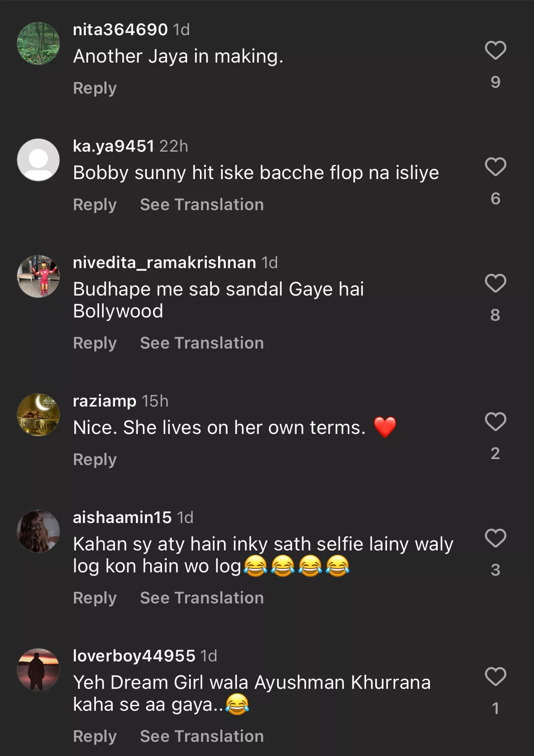The image size is (534, 756).
Task: See translation of ka.ya9451's comment
Action: tap(202, 205)
